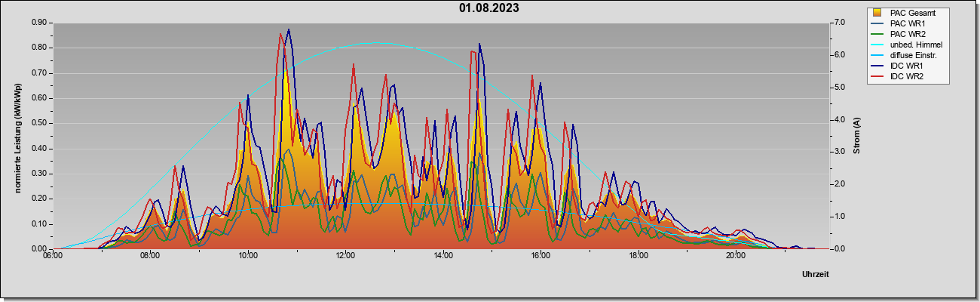The height and width of the screenshot is (302, 980).
Task: Click the 12:00 time axis label
Action: pyautogui.click(x=346, y=257)
